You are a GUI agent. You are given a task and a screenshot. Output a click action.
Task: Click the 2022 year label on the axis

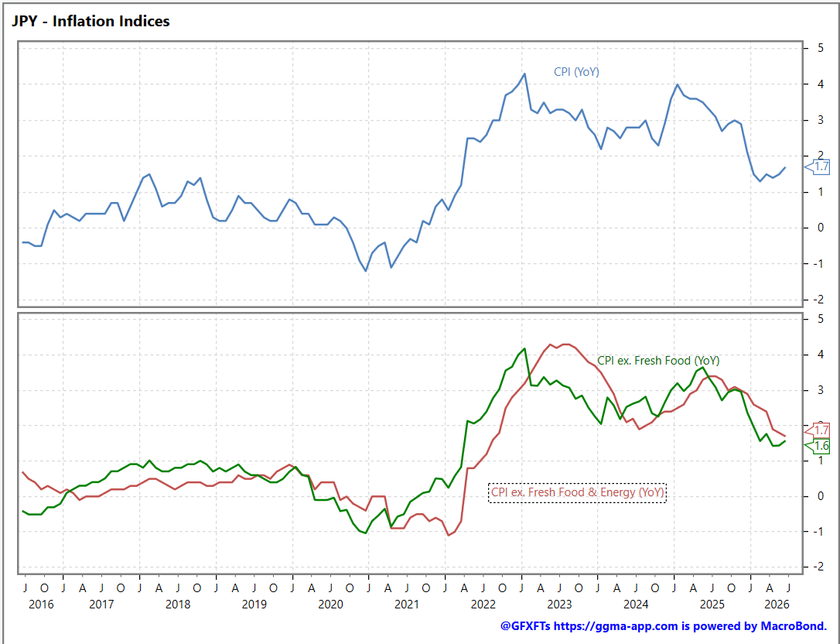click(x=483, y=605)
